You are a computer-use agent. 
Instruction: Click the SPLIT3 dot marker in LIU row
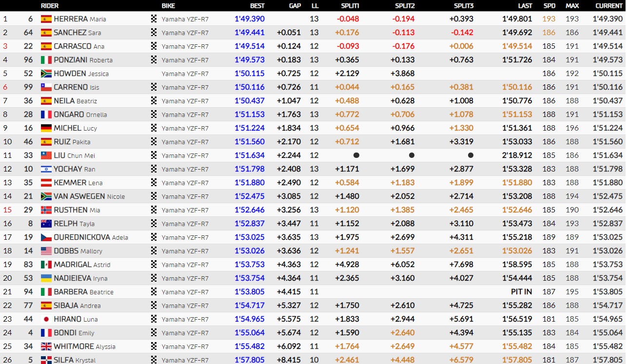click(x=470, y=155)
